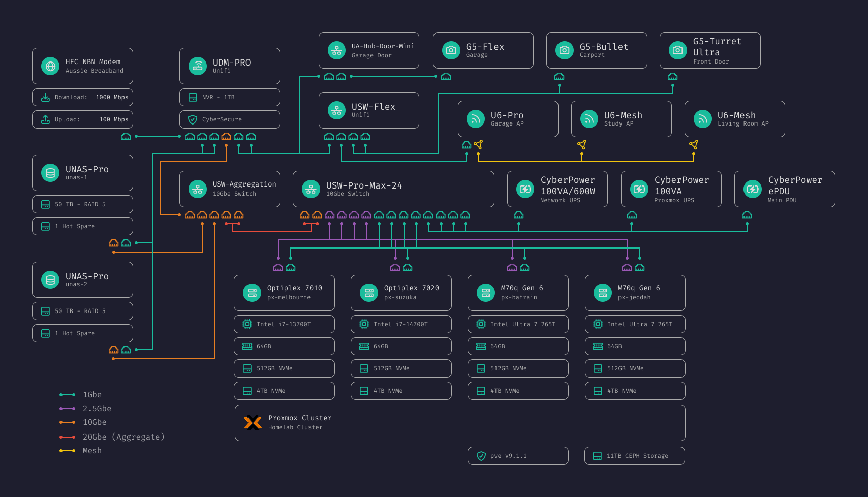868x497 pixels.
Task: Expand the Download 1000 Mbps entry
Action: (83, 97)
